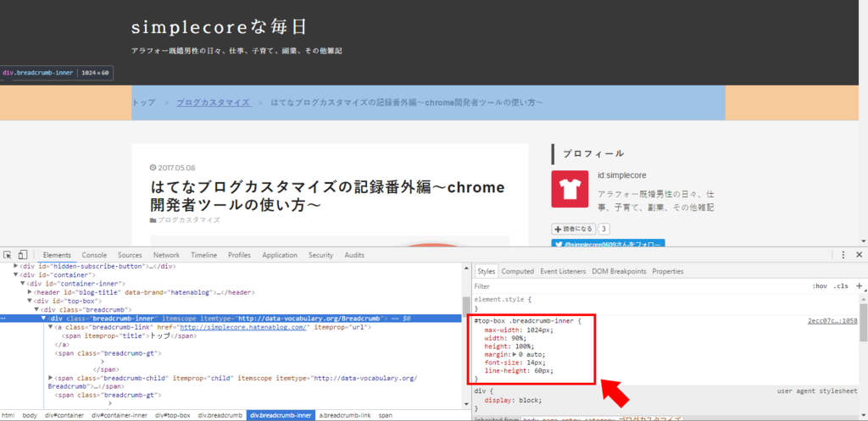Image resolution: width=868 pixels, height=421 pixels.
Task: Click the article heading はてなブログカスタマイズの記録番外編
Action: [x=328, y=196]
